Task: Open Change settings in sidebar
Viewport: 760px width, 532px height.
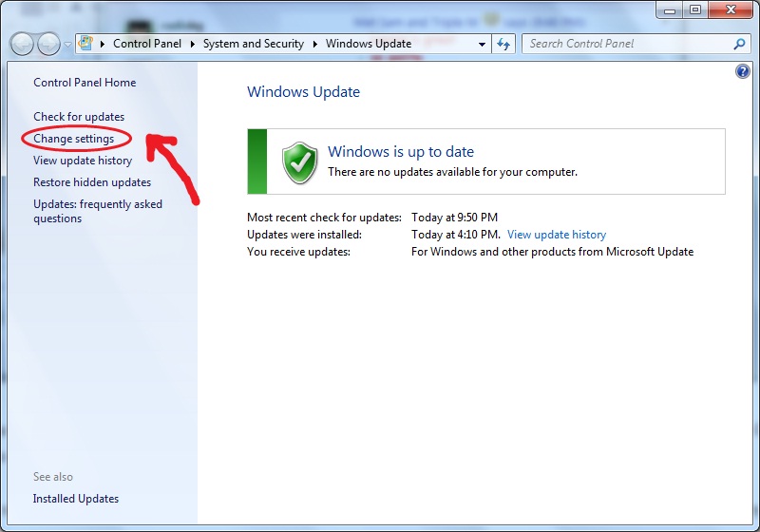Action: pyautogui.click(x=74, y=139)
